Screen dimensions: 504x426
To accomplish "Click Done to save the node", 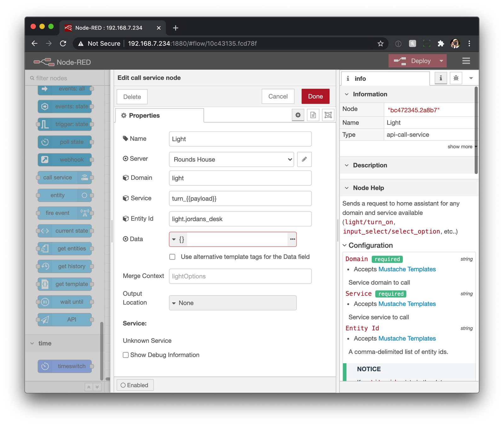I will tap(315, 96).
